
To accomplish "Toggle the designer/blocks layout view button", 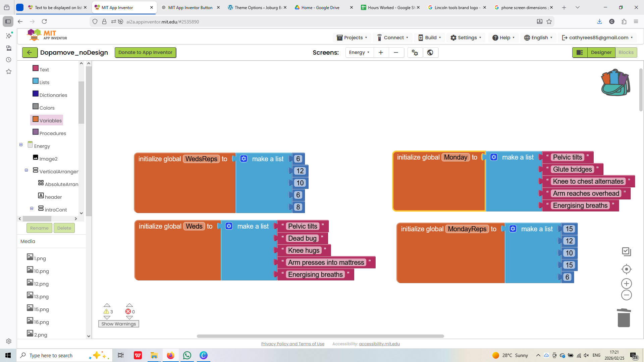I will point(580,52).
